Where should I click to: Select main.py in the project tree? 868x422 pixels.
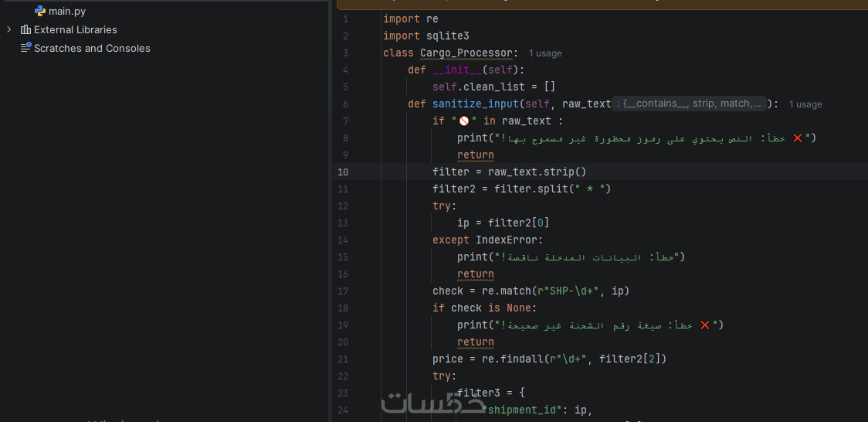coord(67,11)
